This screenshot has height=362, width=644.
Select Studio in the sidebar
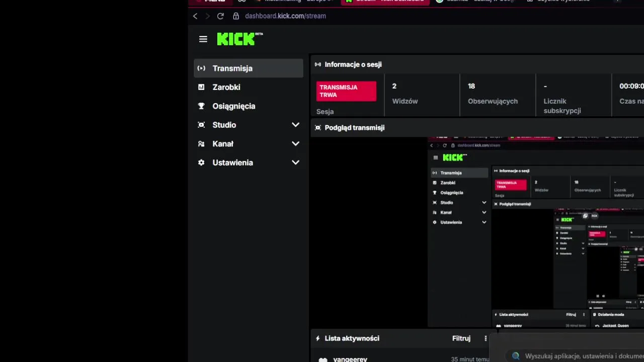249,125
